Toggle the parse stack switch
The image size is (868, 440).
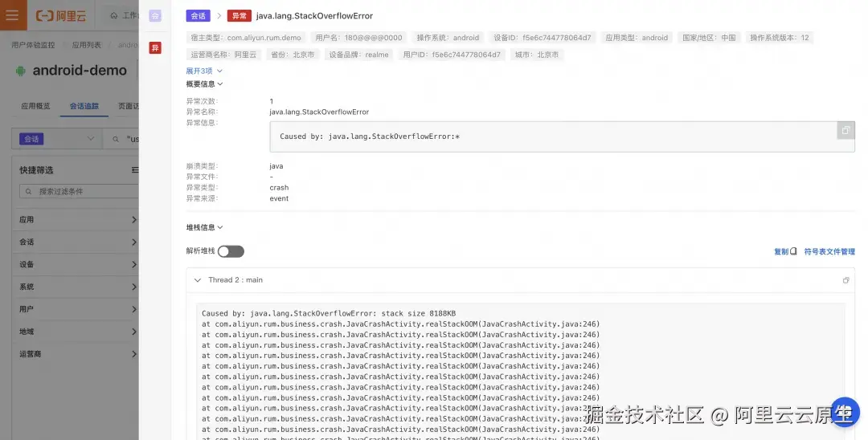tap(231, 251)
